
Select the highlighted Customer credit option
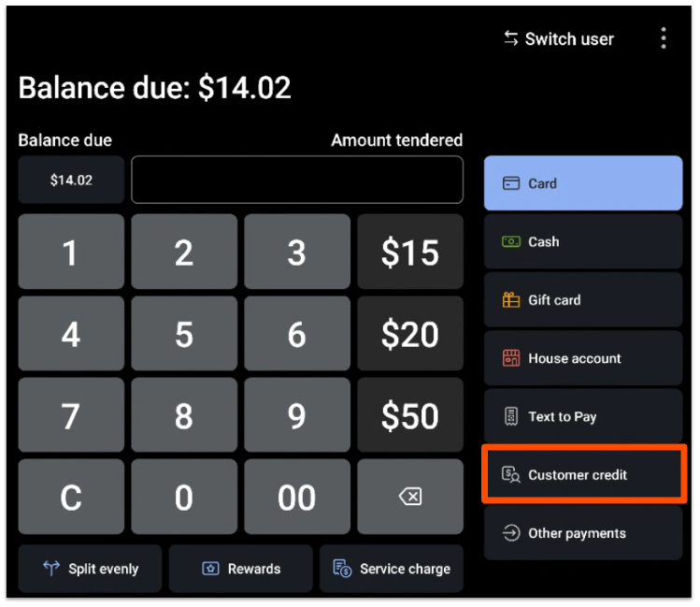tap(583, 475)
